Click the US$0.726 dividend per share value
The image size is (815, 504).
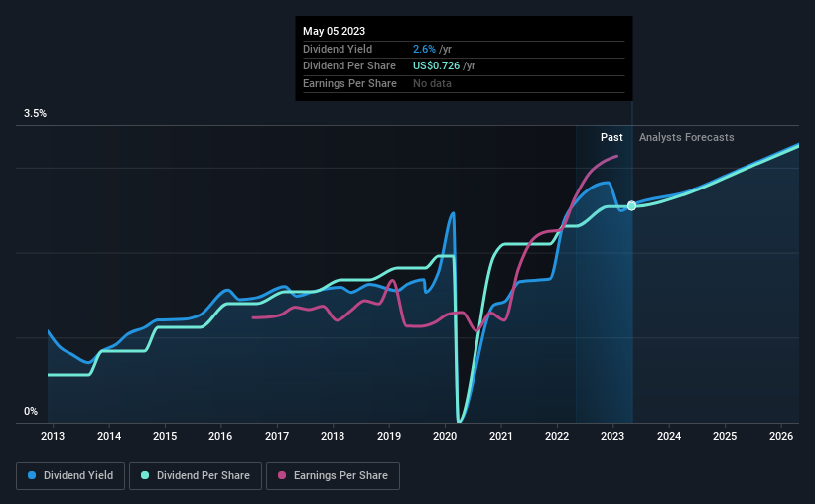(436, 66)
